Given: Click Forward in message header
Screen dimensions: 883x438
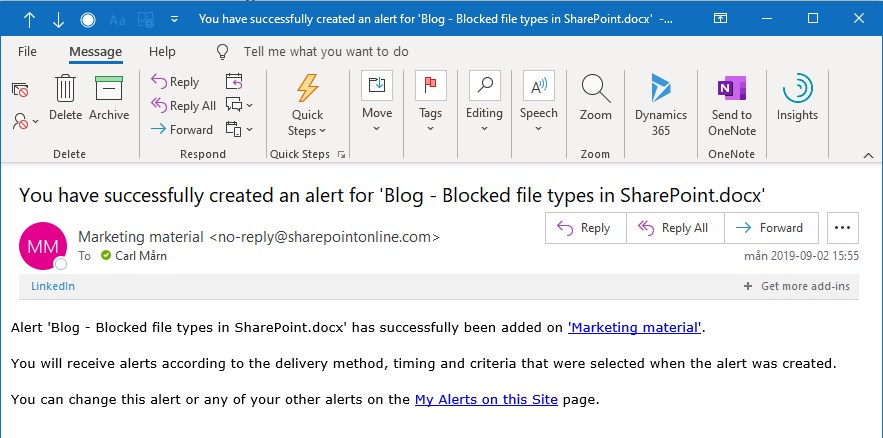Looking at the screenshot, I should 771,228.
